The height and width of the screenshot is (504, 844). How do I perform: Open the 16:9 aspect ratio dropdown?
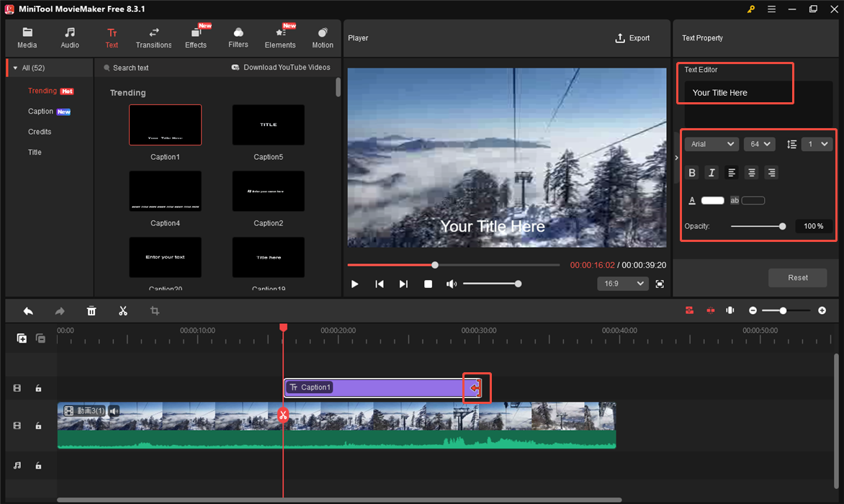coord(623,284)
